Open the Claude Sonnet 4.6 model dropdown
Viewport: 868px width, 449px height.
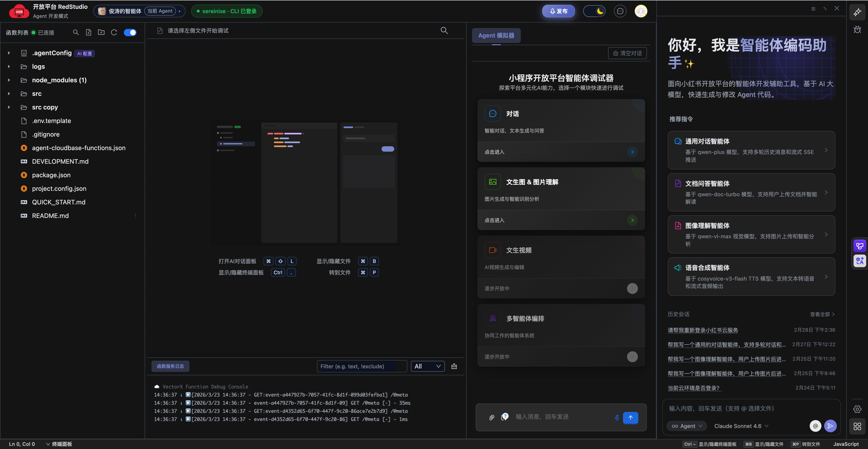741,426
